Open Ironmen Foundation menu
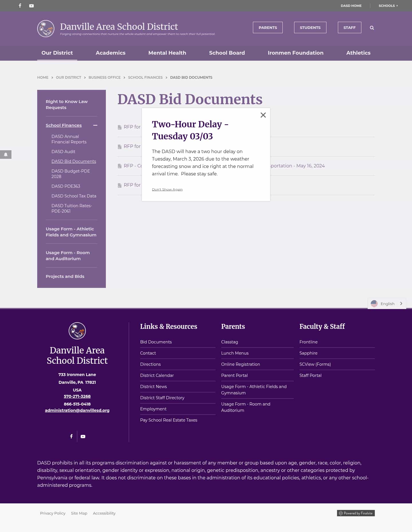Viewport: 412px width, 532px height. pos(296,53)
